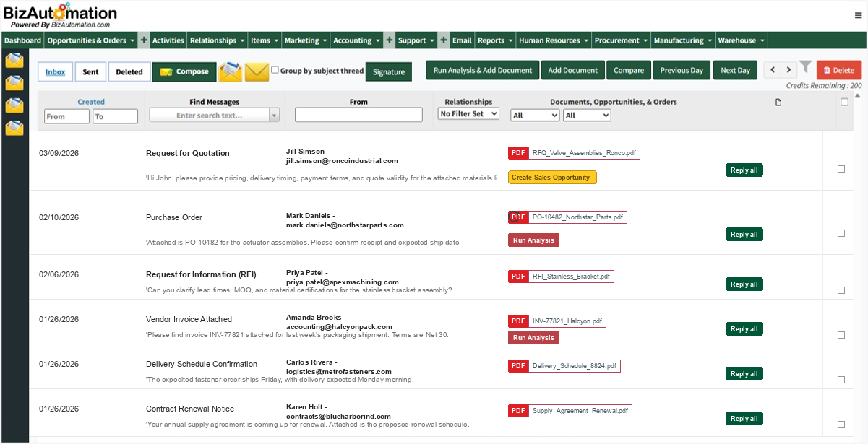Select checkbox for Vendor Invoice Attached email

coord(841,335)
